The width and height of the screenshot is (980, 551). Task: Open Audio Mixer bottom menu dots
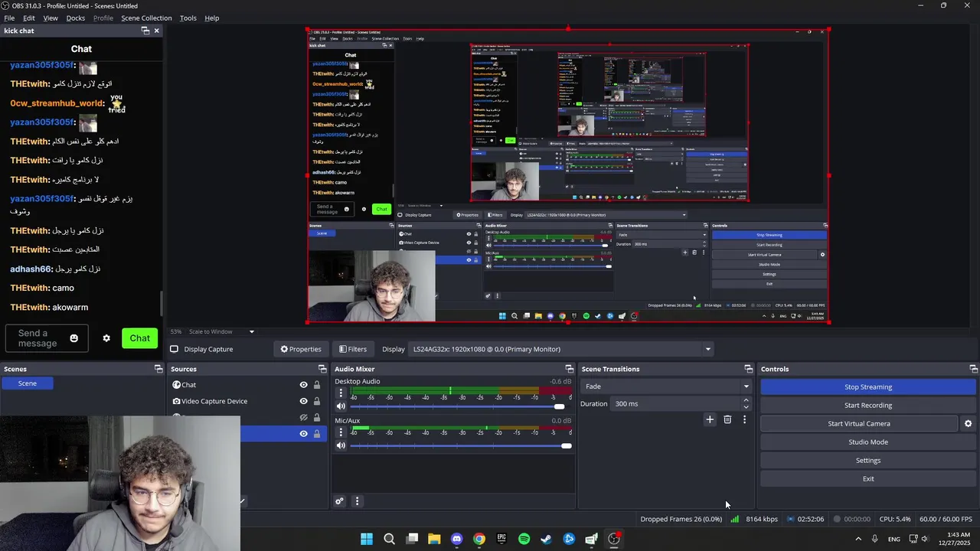coord(357,501)
